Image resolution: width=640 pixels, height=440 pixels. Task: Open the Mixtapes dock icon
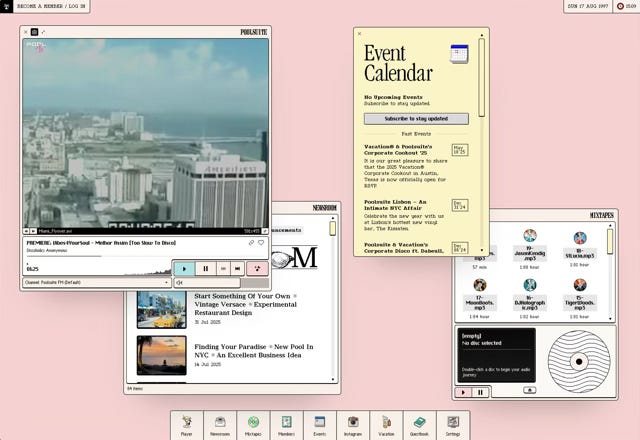pos(253,426)
